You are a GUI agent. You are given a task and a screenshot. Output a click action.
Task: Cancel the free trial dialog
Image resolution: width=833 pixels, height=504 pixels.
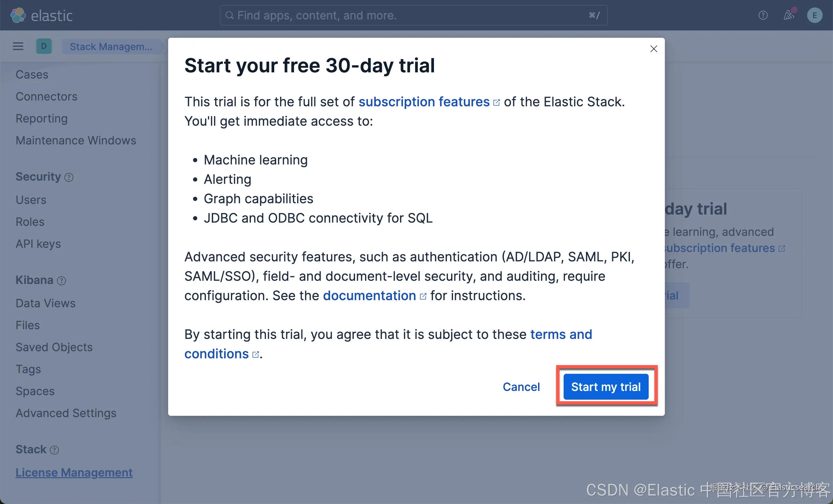click(x=521, y=387)
